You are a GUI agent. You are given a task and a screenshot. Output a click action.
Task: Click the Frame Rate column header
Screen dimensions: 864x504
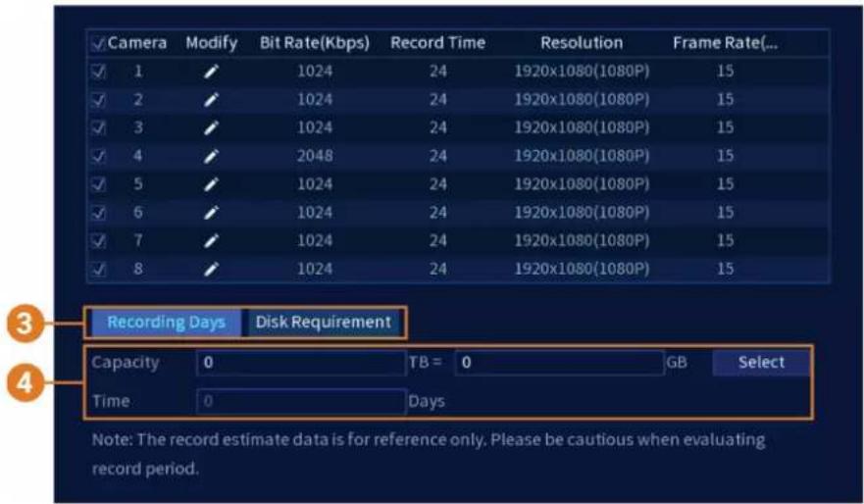(x=725, y=43)
